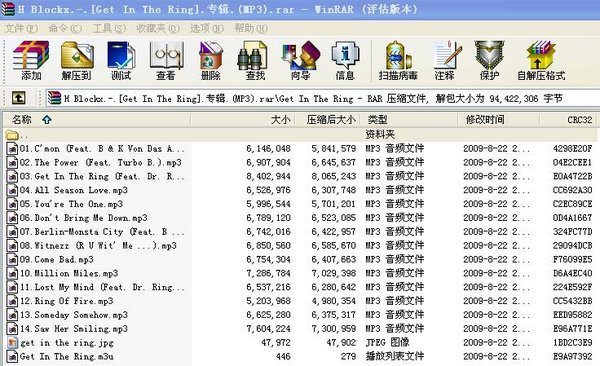Click size value 8,402,944
Viewport: 600px width, 366px height.
(269, 176)
